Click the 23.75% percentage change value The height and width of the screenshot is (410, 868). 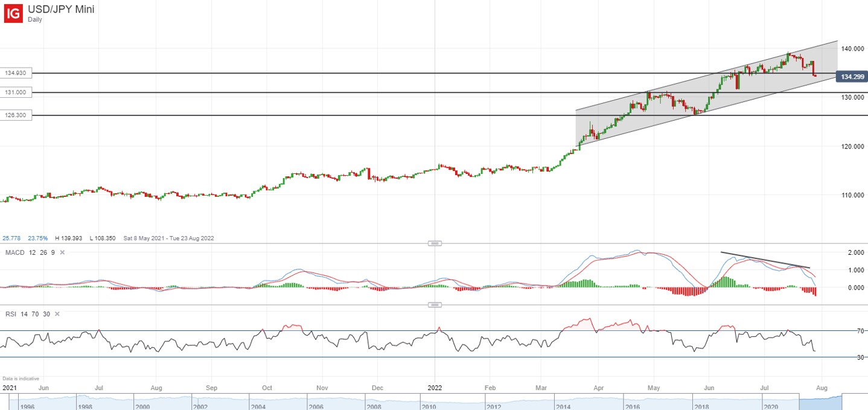click(x=36, y=238)
